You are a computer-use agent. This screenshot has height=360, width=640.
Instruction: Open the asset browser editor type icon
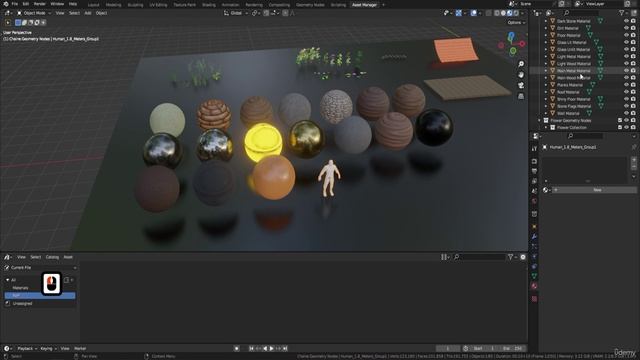point(7,257)
